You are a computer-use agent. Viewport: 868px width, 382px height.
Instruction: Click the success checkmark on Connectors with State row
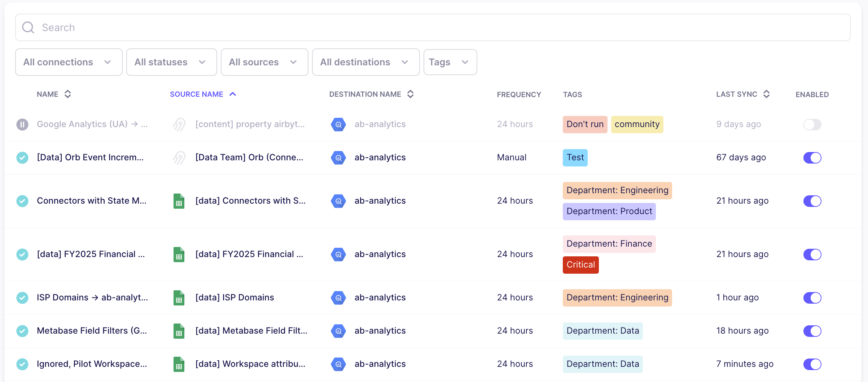click(x=22, y=201)
